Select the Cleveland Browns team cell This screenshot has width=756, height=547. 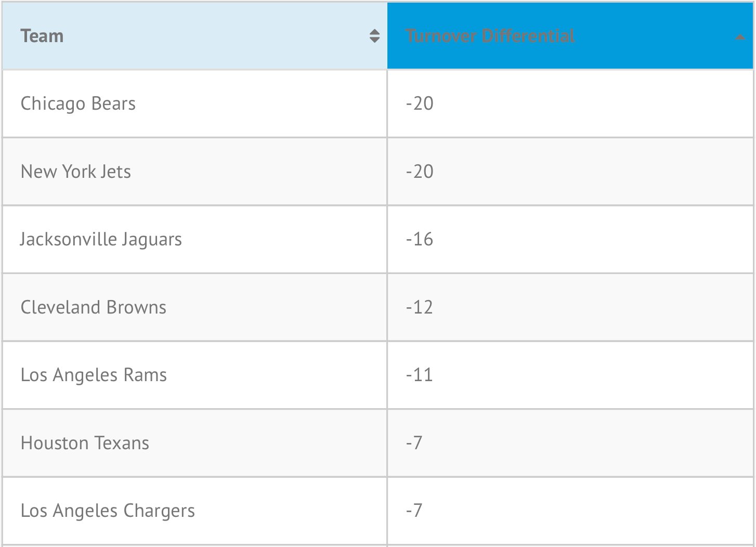(x=94, y=307)
